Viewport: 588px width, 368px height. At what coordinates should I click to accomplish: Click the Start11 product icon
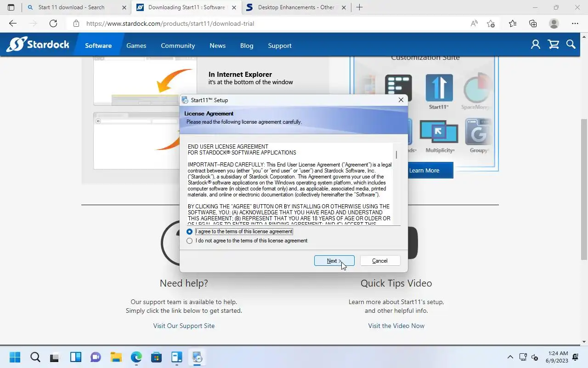439,88
